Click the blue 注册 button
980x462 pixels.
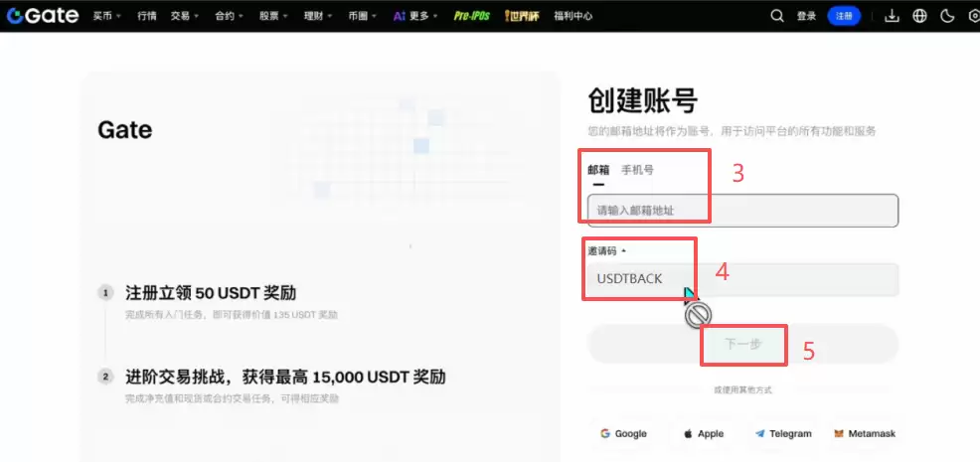pyautogui.click(x=844, y=16)
